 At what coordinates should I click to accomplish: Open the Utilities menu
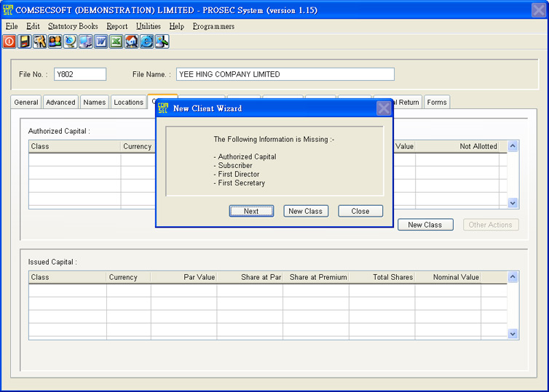tap(148, 26)
